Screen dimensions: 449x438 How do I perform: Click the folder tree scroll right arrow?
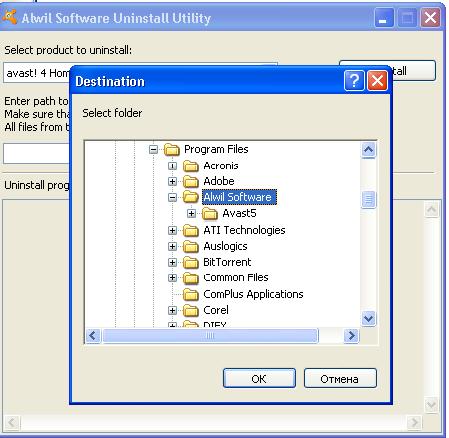click(x=351, y=336)
